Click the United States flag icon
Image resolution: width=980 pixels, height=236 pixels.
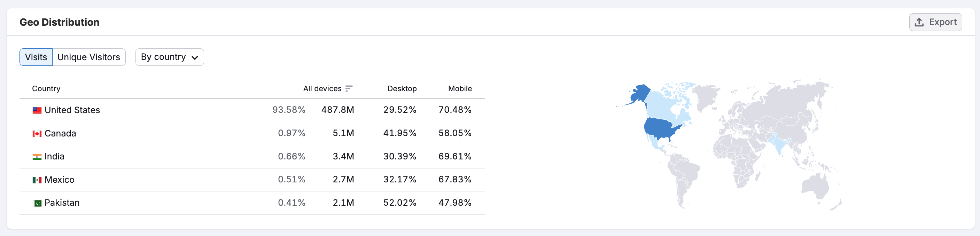coord(37,111)
